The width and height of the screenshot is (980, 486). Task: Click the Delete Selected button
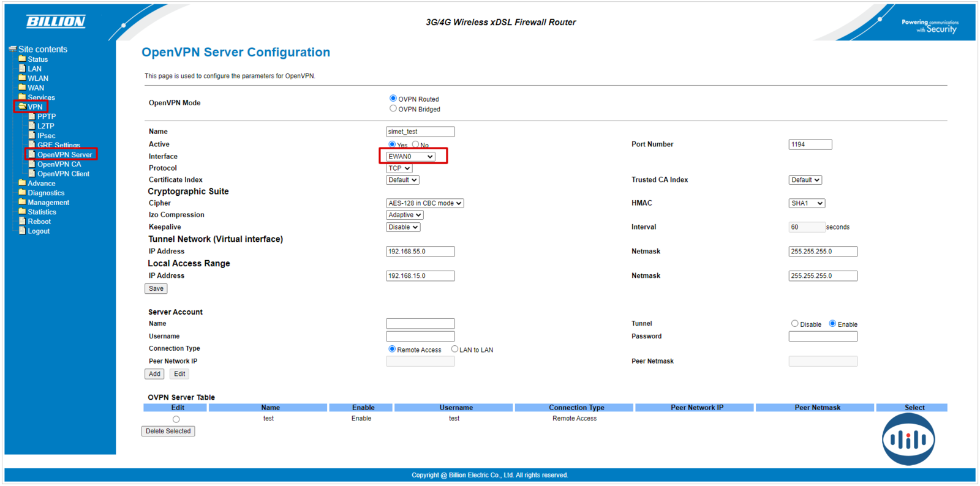point(168,432)
